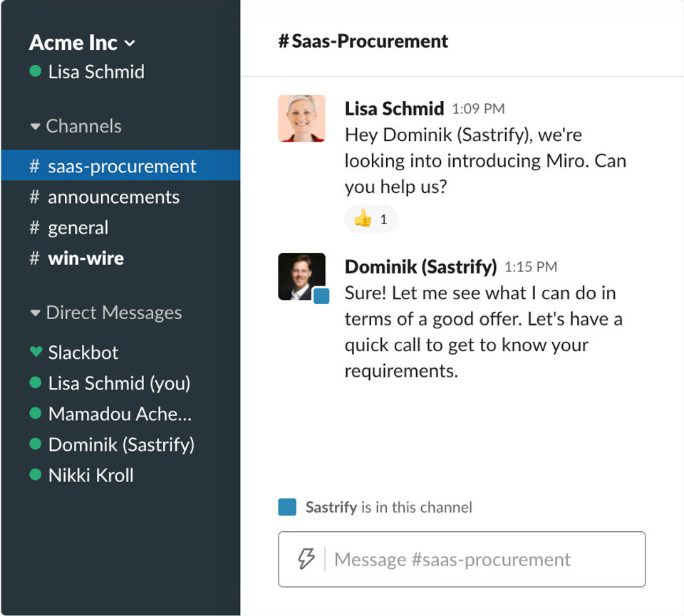Click the lightning bolt shortcuts icon
684x616 pixels.
306,559
